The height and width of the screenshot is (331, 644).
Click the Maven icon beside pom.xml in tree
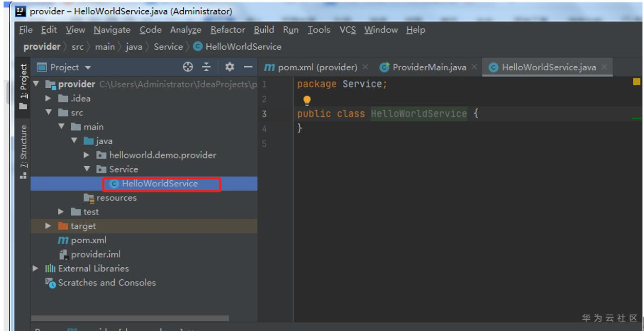(63, 240)
